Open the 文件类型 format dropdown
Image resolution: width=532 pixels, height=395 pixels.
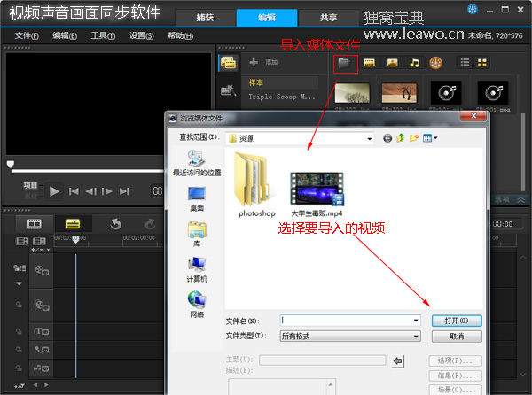pyautogui.click(x=415, y=337)
